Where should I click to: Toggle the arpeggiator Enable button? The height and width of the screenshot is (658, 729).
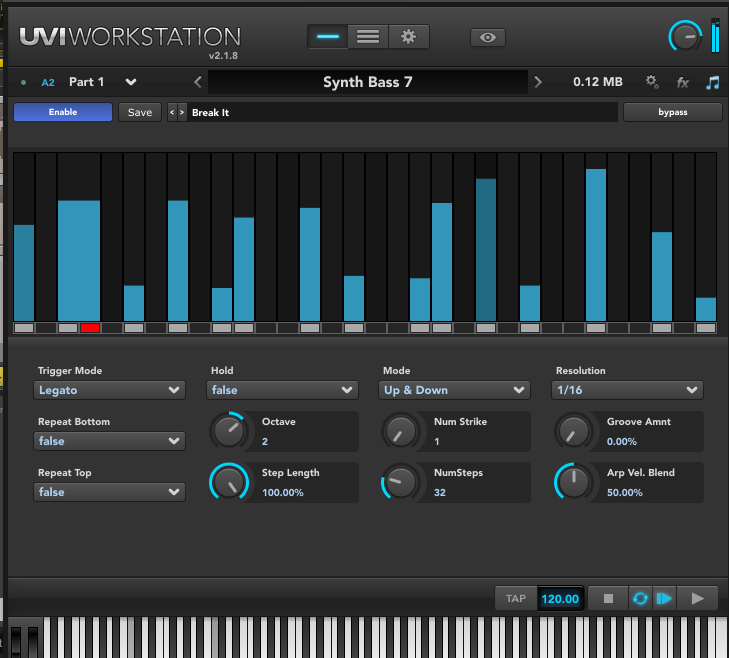pyautogui.click(x=63, y=112)
